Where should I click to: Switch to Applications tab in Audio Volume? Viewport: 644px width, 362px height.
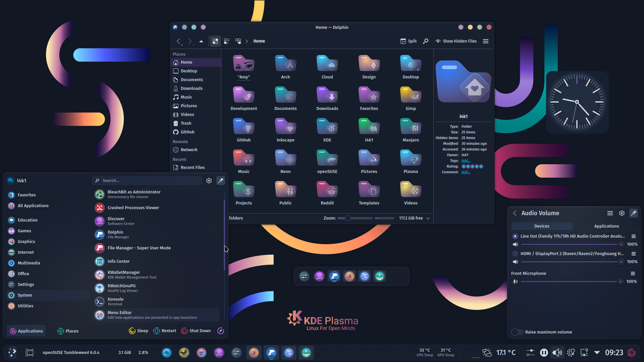click(x=606, y=226)
